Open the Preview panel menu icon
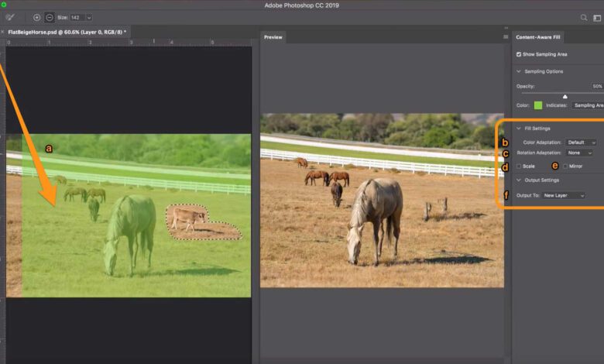 pos(506,36)
